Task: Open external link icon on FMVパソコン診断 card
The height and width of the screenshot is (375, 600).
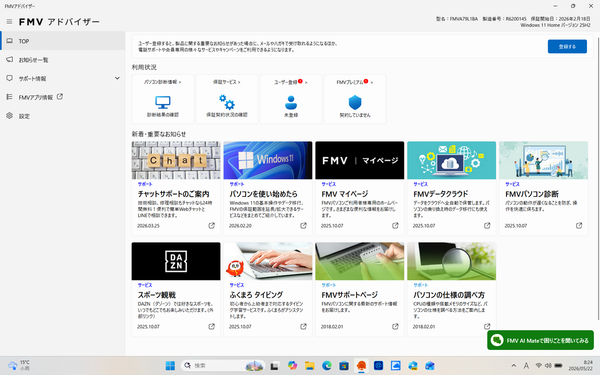Action: click(x=579, y=225)
